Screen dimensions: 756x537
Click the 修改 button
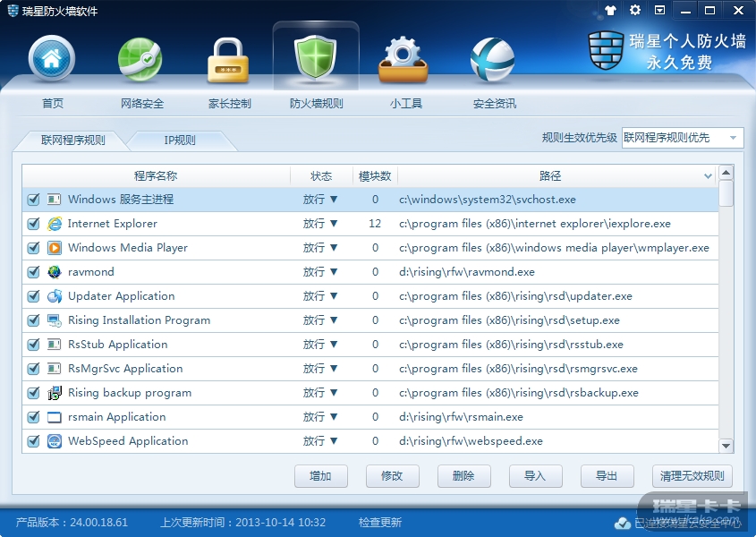392,476
